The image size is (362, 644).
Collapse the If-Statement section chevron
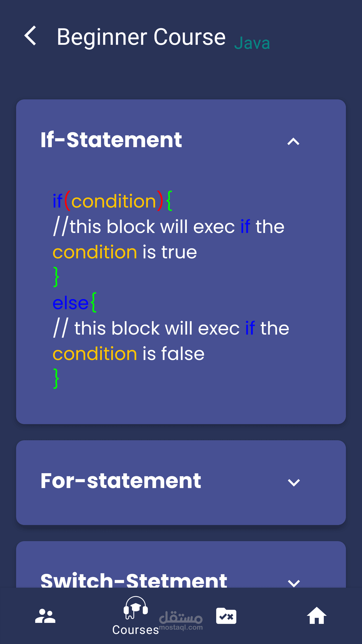point(293,142)
